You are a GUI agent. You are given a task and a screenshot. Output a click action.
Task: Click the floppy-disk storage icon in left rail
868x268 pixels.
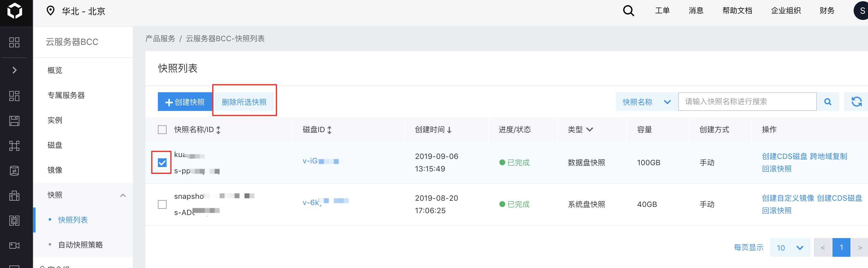14,121
